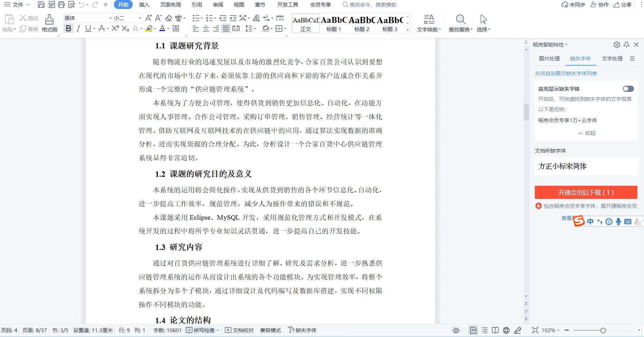The height and width of the screenshot is (337, 644).
Task: Click the Format Painter (格式刷) icon
Action: [49, 23]
